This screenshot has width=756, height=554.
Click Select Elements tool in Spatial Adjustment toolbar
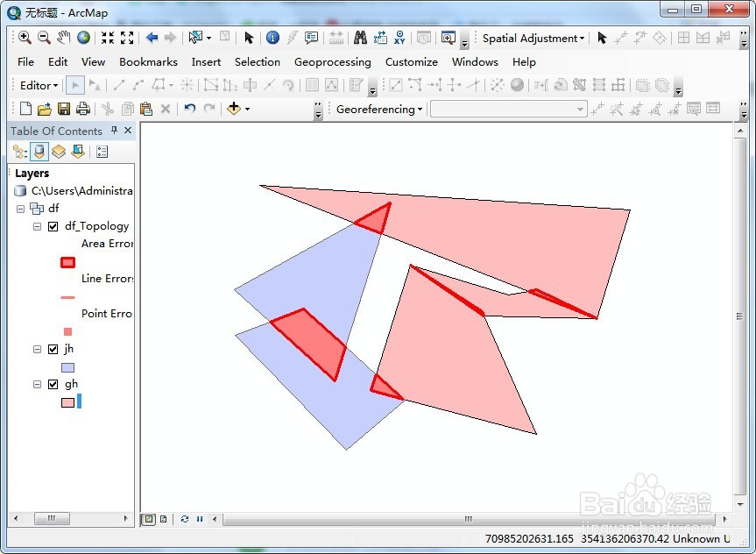[x=601, y=38]
